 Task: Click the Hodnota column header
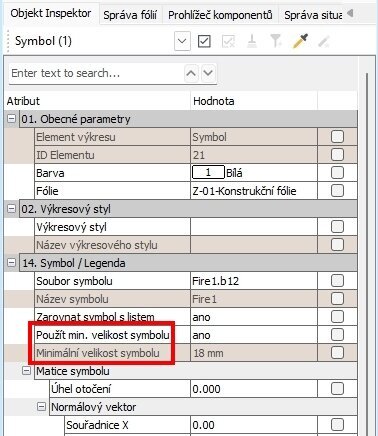click(x=254, y=101)
